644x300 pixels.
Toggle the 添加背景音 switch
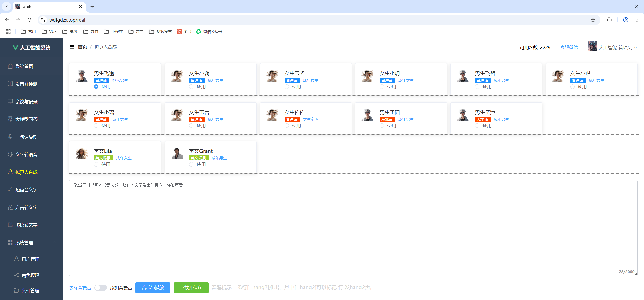point(101,288)
